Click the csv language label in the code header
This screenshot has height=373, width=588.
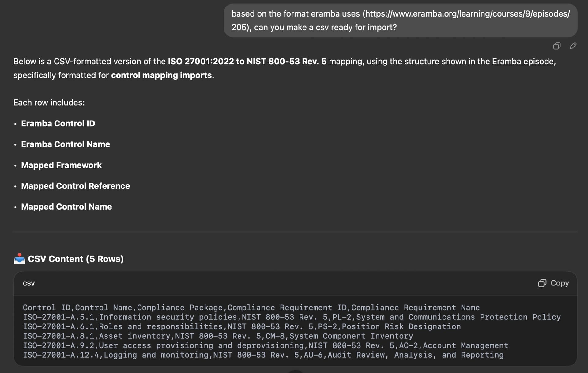pos(29,283)
